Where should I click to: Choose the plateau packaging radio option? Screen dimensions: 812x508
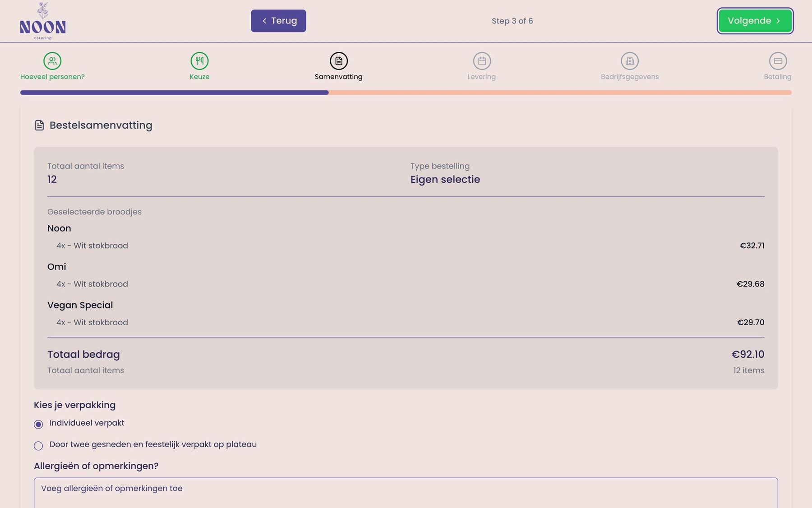pyautogui.click(x=38, y=446)
